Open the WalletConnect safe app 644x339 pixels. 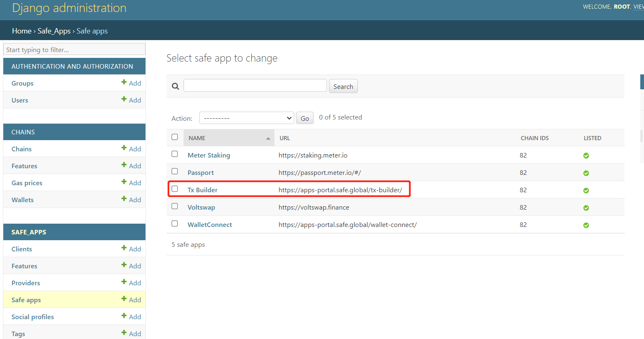pyautogui.click(x=210, y=224)
